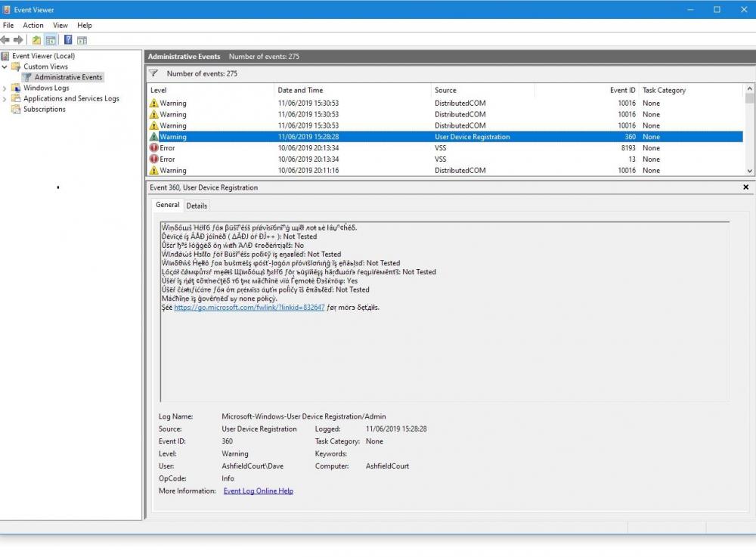
Task: Expand Applications and Services Logs node
Action: coord(5,99)
